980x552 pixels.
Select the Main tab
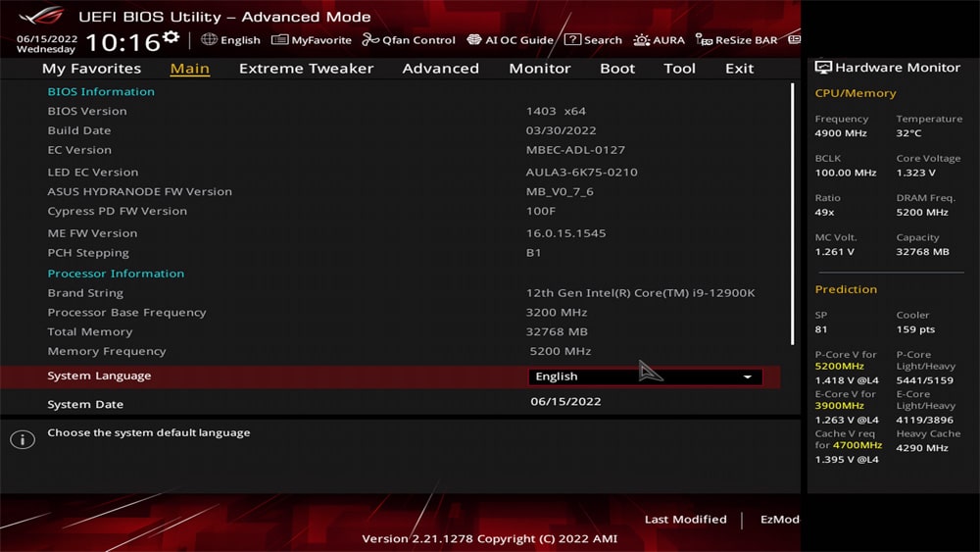[190, 68]
